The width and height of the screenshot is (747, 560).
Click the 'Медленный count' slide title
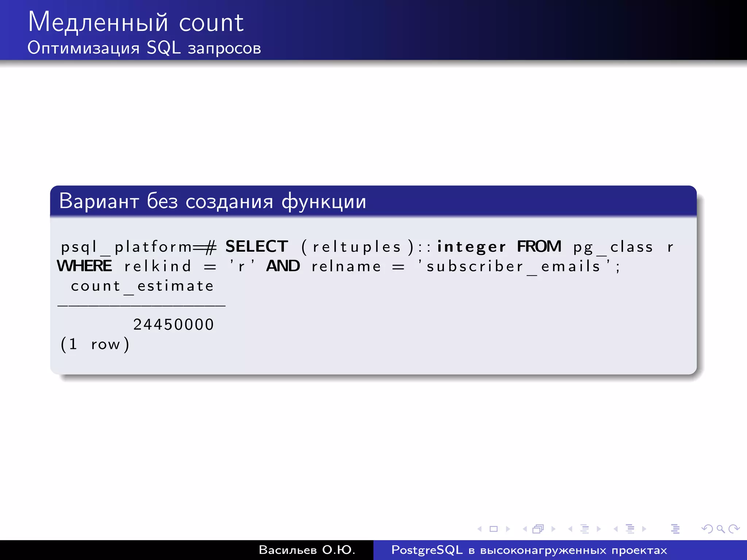click(x=136, y=23)
